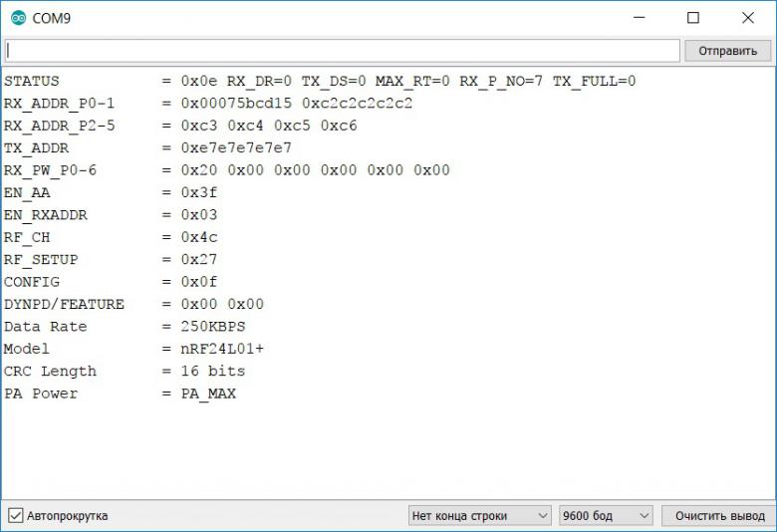Open the 9600 бод baud rate dropdown

point(606,516)
